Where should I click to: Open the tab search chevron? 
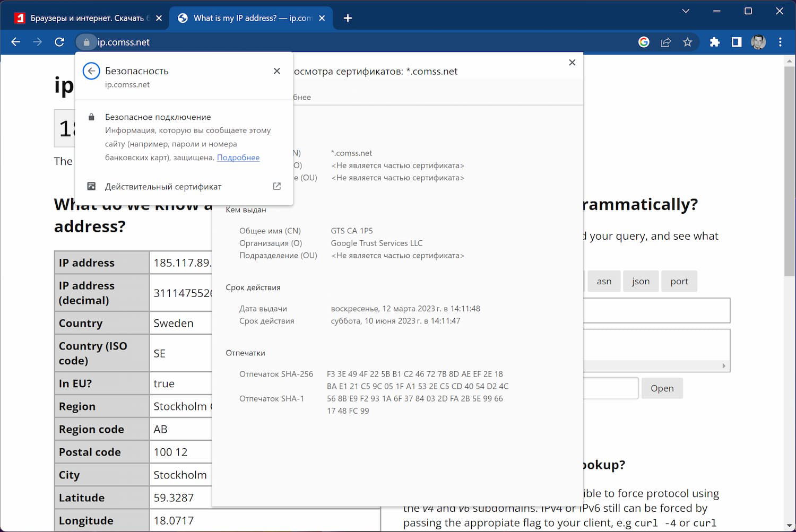pyautogui.click(x=686, y=11)
